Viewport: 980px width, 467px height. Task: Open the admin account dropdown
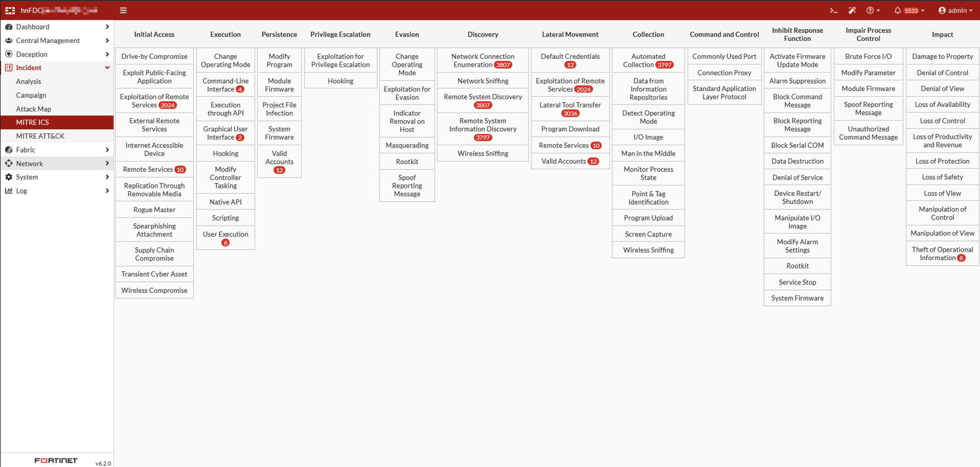956,10
